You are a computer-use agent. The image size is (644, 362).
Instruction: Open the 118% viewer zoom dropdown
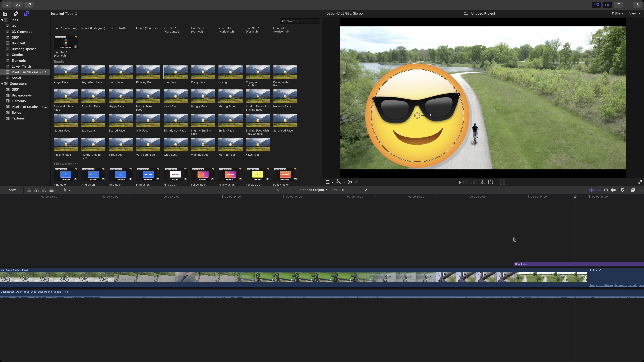pos(617,13)
